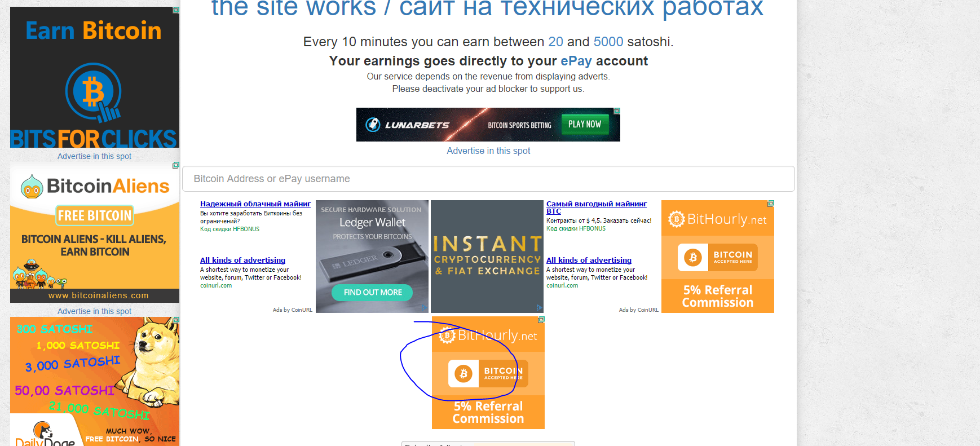Click the AdChoices arrow on Instant Cryptocurrency ad
Viewport: 980px width, 446px height.
tap(539, 308)
